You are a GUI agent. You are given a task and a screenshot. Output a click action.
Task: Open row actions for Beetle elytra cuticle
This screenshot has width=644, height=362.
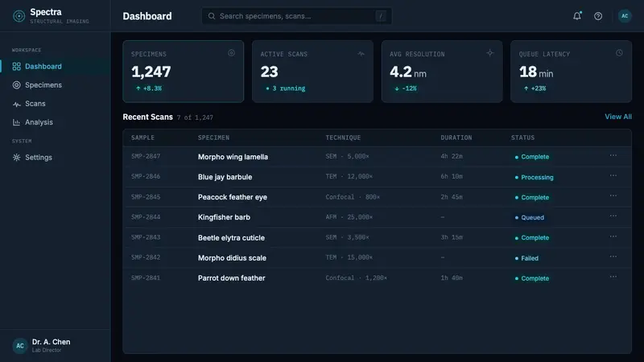(x=613, y=237)
